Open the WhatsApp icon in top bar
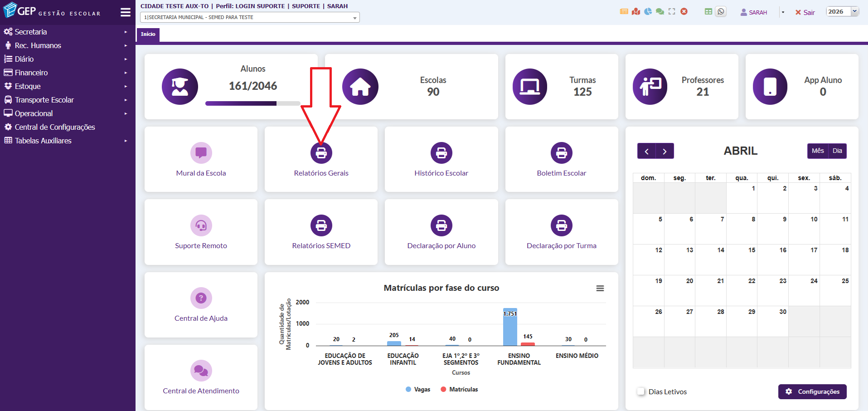This screenshot has width=868, height=411. [721, 12]
